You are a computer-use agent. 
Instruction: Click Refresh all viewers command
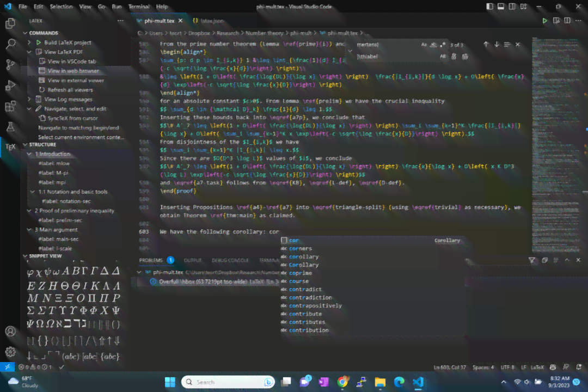point(70,90)
